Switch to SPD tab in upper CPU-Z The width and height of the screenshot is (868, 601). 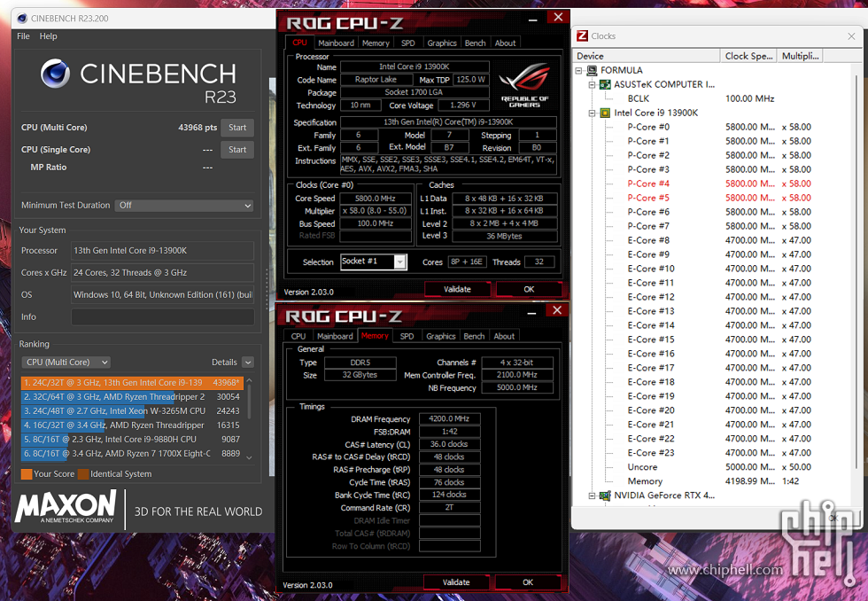tap(408, 43)
